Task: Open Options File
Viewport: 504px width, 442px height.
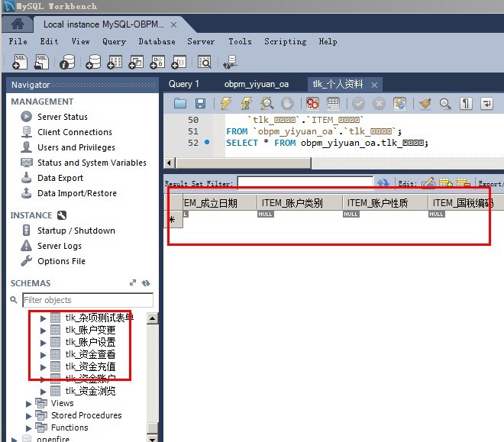Action: coord(61,261)
